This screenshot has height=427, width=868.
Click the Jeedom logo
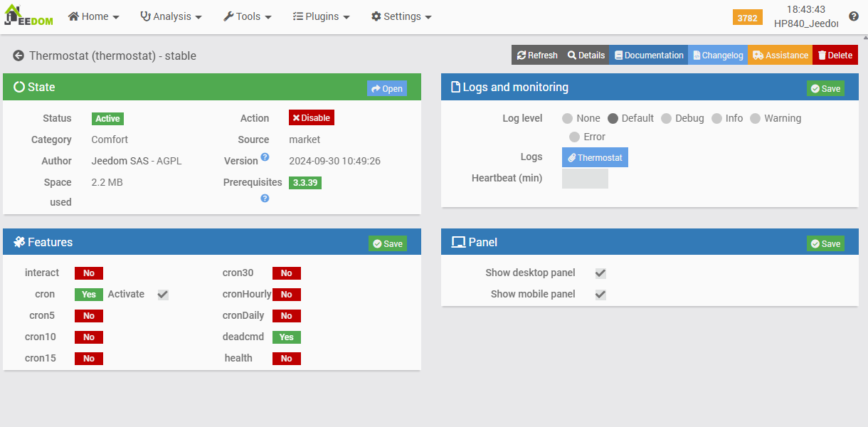(x=28, y=16)
